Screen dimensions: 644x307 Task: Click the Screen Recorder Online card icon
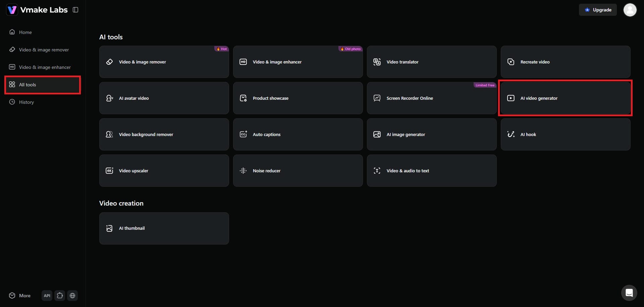[377, 98]
